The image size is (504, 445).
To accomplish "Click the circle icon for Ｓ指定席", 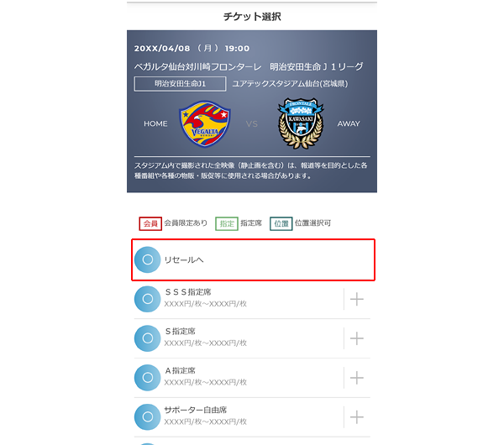I will coord(147,338).
